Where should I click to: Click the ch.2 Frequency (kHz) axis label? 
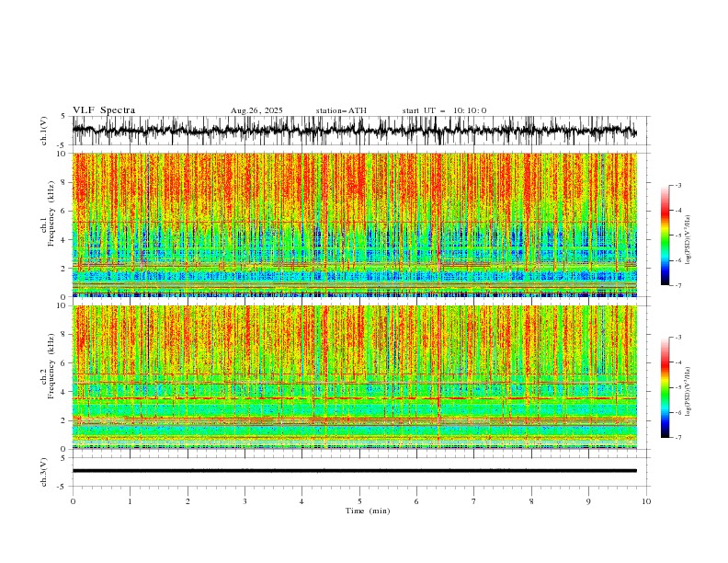[x=51, y=376]
